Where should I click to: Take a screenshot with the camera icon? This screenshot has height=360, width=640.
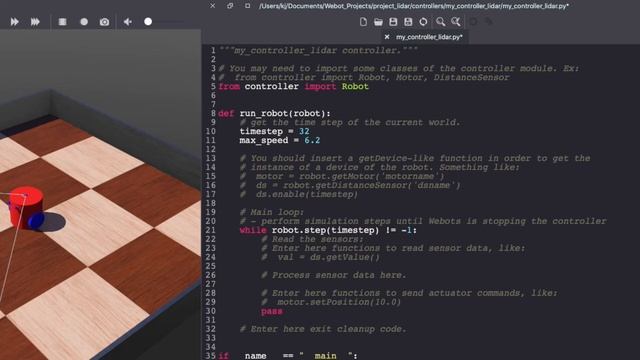[104, 22]
